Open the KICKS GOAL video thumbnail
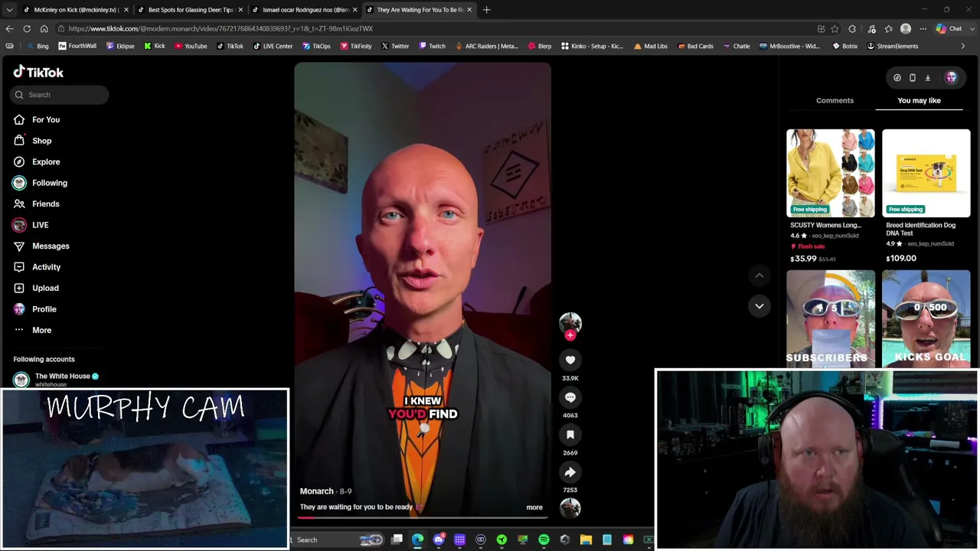The height and width of the screenshot is (551, 980). pos(926,318)
